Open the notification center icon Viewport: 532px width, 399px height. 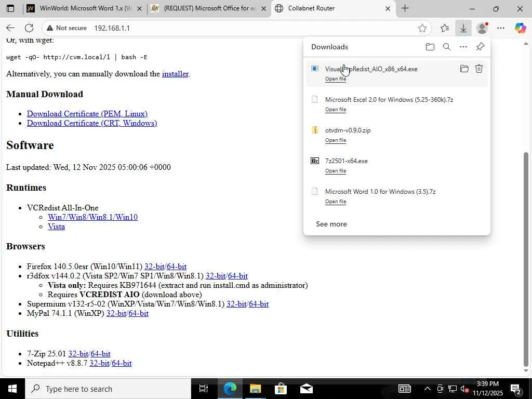[x=515, y=389]
